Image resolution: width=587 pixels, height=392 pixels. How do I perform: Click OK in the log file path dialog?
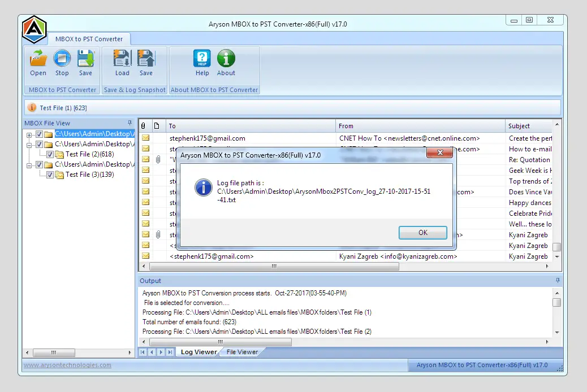click(x=422, y=233)
